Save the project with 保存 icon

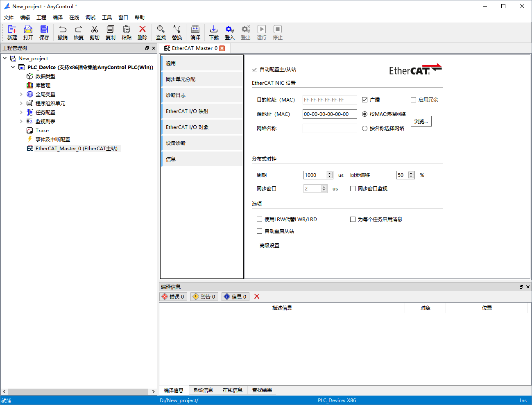44,32
